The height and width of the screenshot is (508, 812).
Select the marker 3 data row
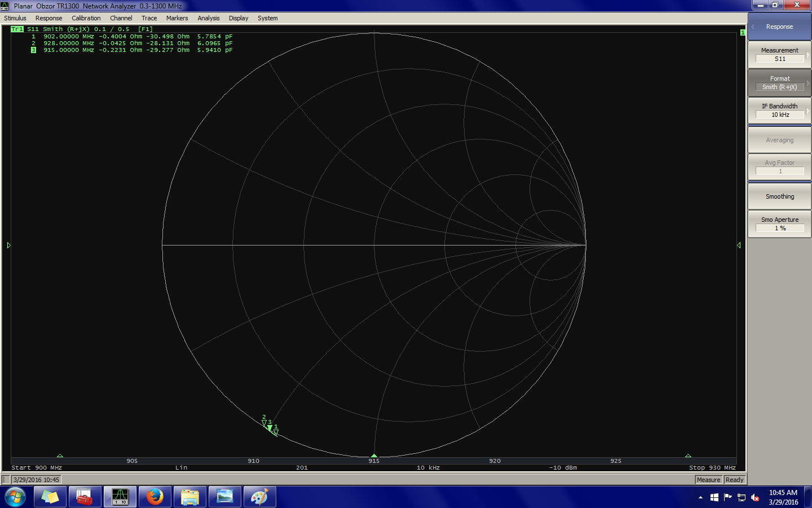(135, 50)
